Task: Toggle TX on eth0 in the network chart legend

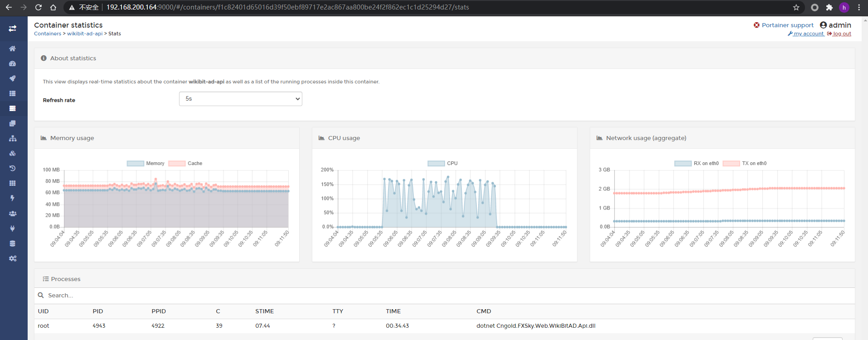Action: coord(745,163)
